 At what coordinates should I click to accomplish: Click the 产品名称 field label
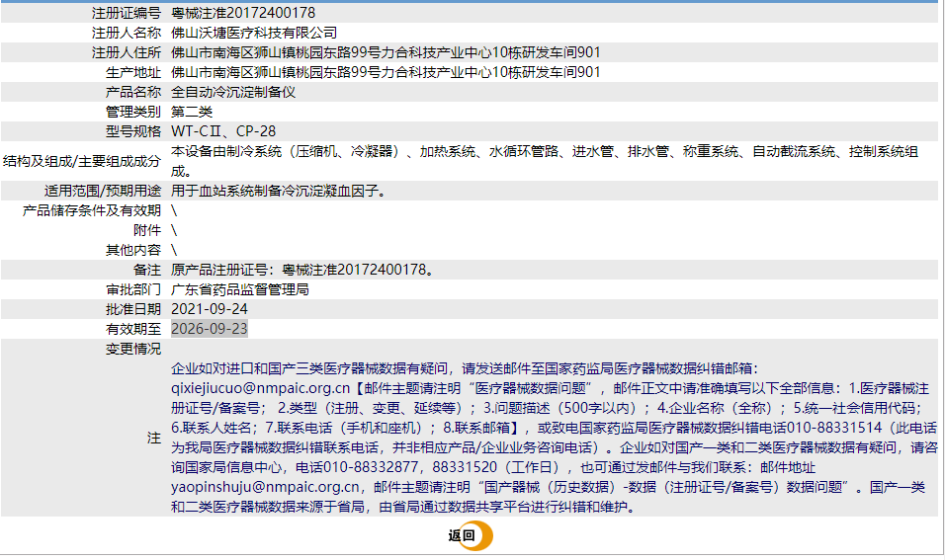(x=133, y=92)
